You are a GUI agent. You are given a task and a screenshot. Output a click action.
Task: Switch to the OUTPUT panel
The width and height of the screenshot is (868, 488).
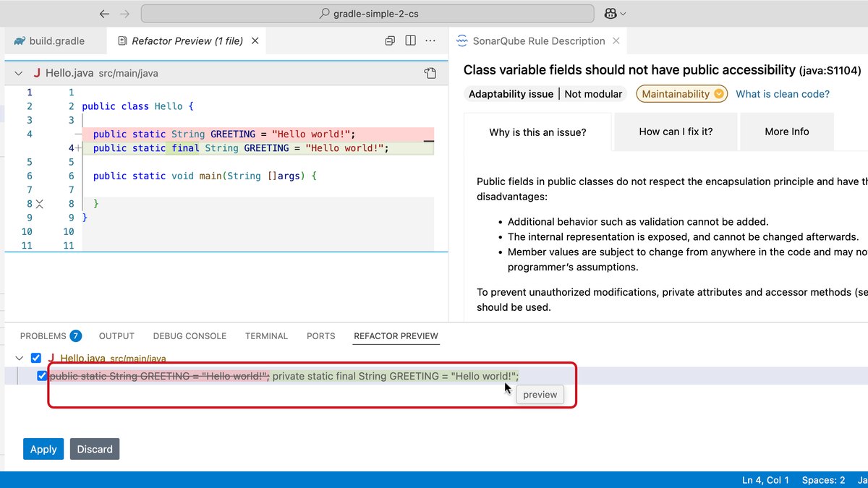(116, 336)
